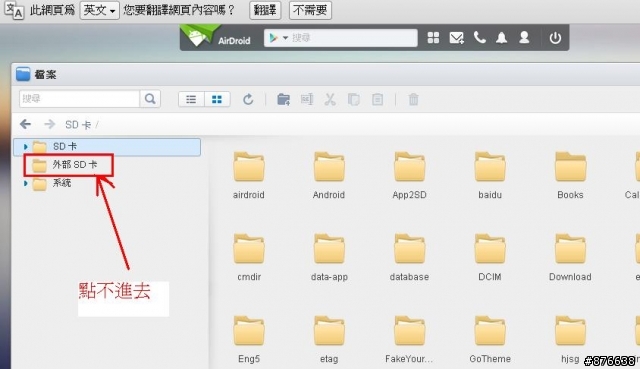Viewport: 640px width, 369px height.
Task: Click the SD 卡 breadcrumb path
Action: tap(78, 124)
